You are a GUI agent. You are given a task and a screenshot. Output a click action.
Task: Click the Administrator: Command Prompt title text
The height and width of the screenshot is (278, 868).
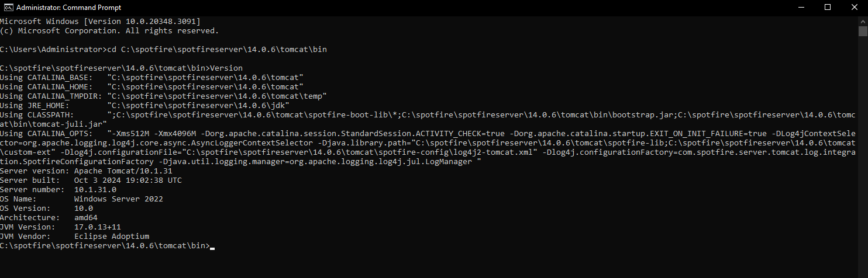[x=68, y=8]
